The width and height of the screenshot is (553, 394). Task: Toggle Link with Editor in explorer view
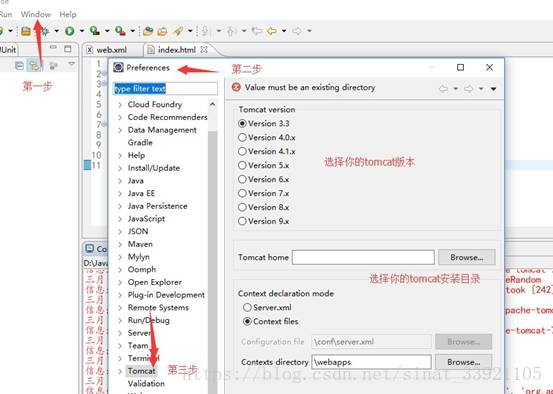point(35,66)
